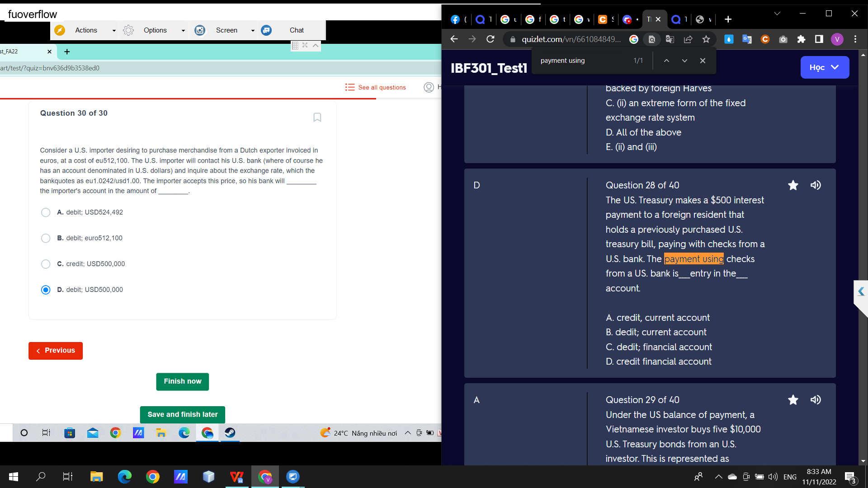
Task: Click the Previous button
Action: click(x=56, y=351)
